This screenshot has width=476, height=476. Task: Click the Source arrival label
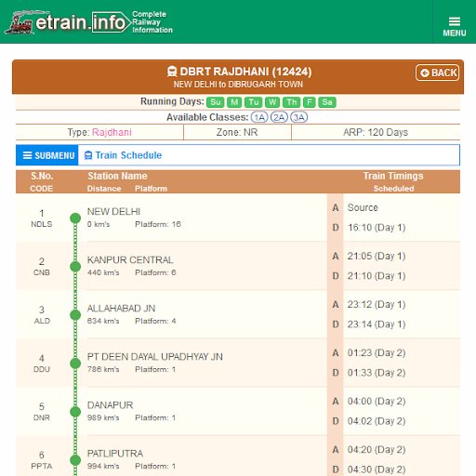click(x=363, y=207)
